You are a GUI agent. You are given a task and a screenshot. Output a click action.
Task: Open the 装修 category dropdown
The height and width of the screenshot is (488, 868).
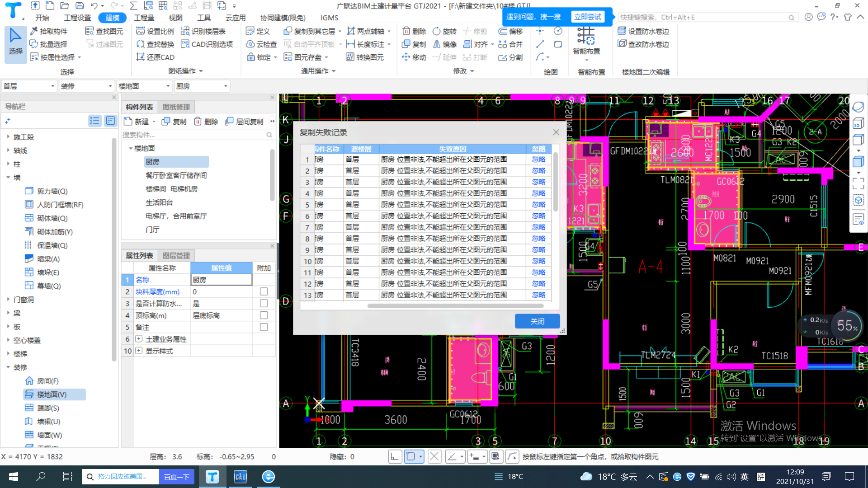click(x=86, y=86)
